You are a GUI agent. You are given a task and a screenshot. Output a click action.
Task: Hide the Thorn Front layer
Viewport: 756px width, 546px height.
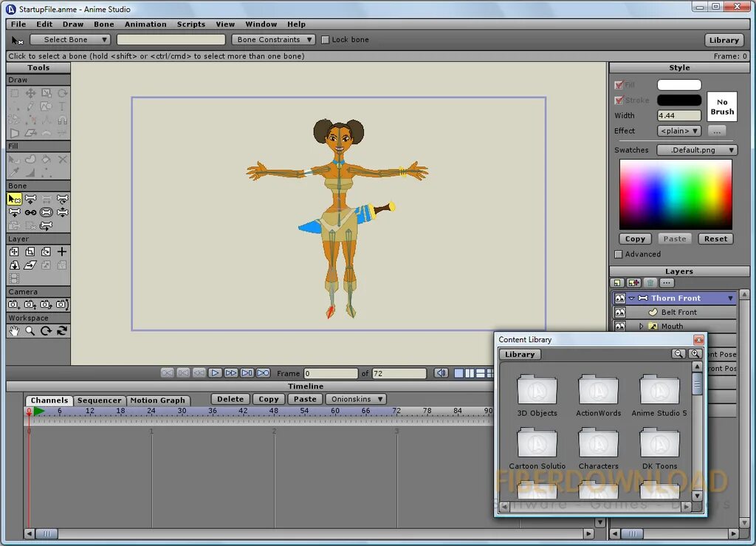click(620, 298)
